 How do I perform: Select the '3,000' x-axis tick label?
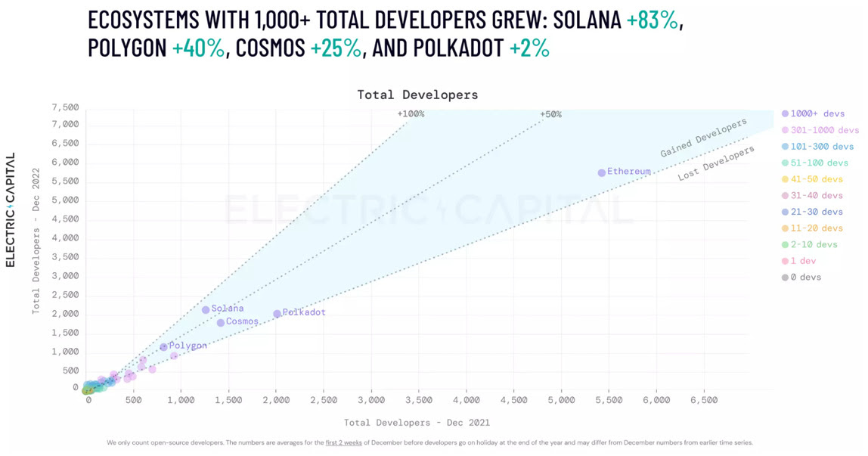tap(371, 400)
